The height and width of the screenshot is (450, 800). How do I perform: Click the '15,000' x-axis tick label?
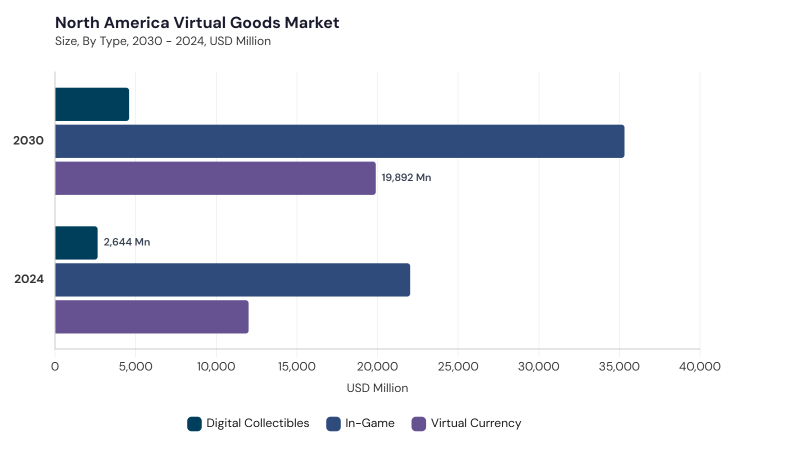tap(297, 366)
